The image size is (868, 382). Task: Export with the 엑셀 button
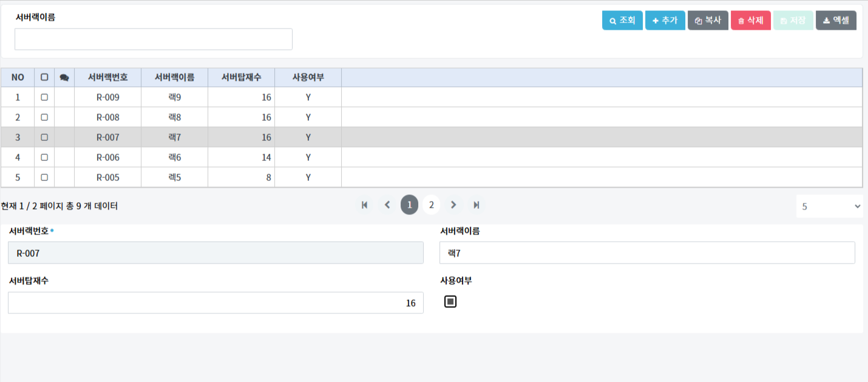point(836,21)
